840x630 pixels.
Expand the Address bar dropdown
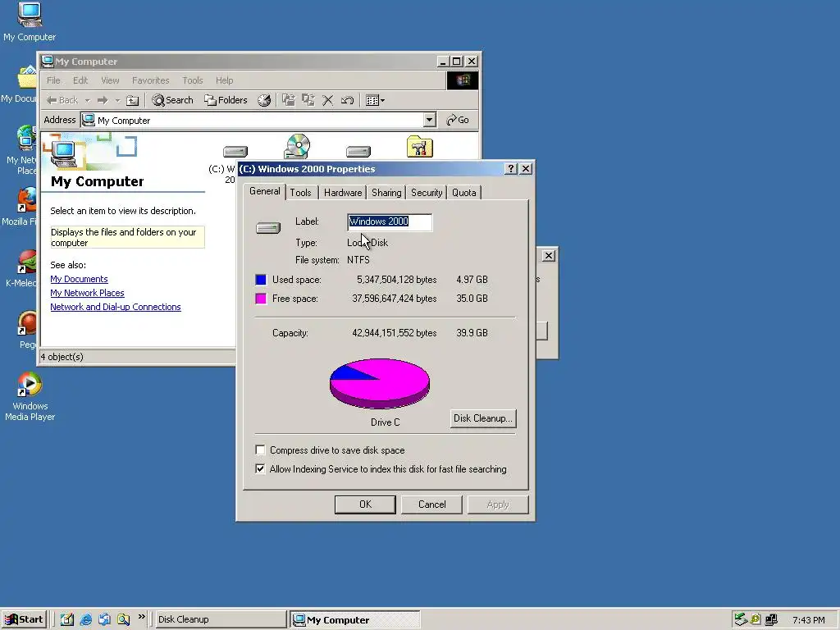pyautogui.click(x=429, y=120)
